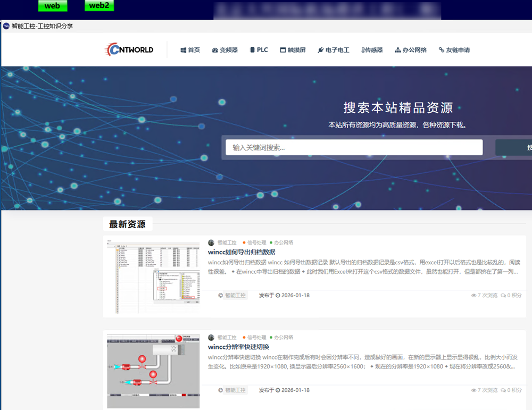Screen dimensions: 532x410
Task: Click the first article's table screenshot thumbnail
Action: point(153,276)
